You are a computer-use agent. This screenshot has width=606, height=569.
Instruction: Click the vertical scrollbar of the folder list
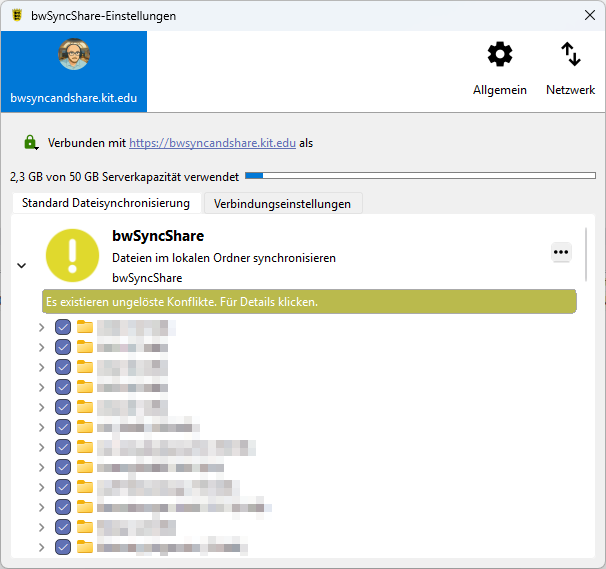[x=587, y=253]
